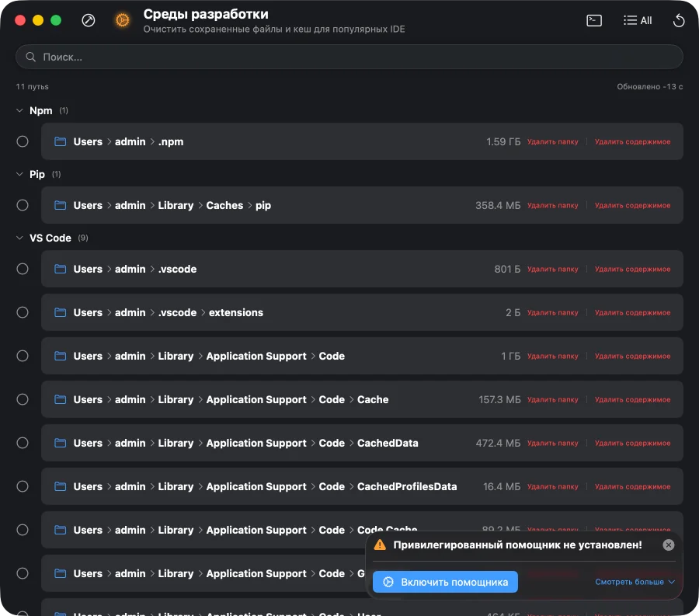Click the CachedData path segment
699x616 pixels.
coord(388,443)
